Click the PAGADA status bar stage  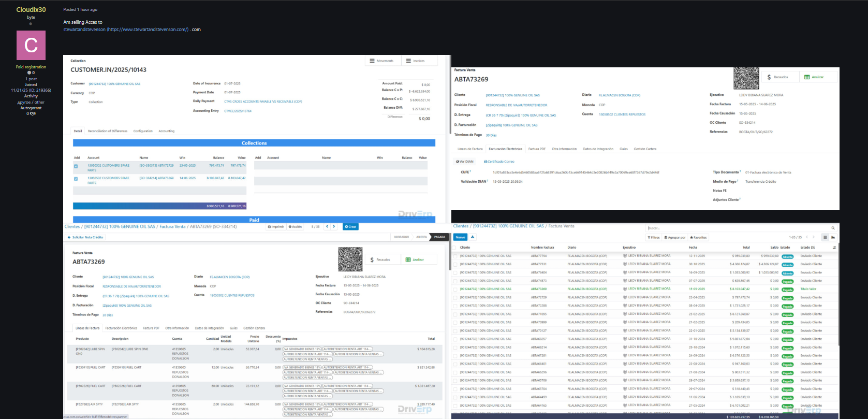tap(439, 237)
